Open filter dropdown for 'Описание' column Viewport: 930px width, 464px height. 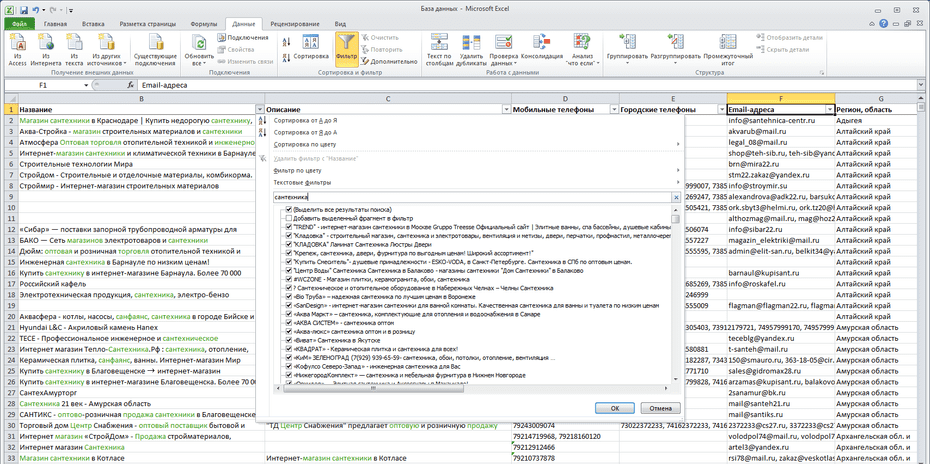pos(506,110)
